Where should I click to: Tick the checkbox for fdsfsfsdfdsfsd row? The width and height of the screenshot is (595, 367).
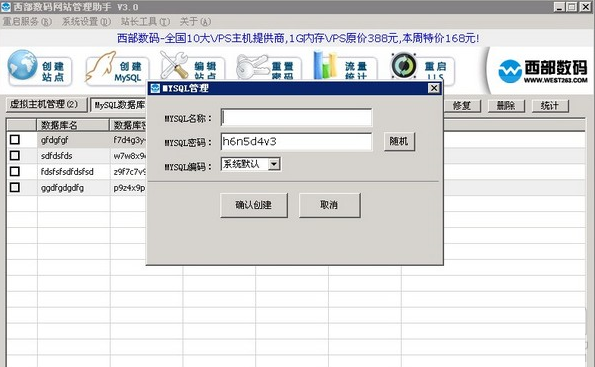(x=15, y=172)
